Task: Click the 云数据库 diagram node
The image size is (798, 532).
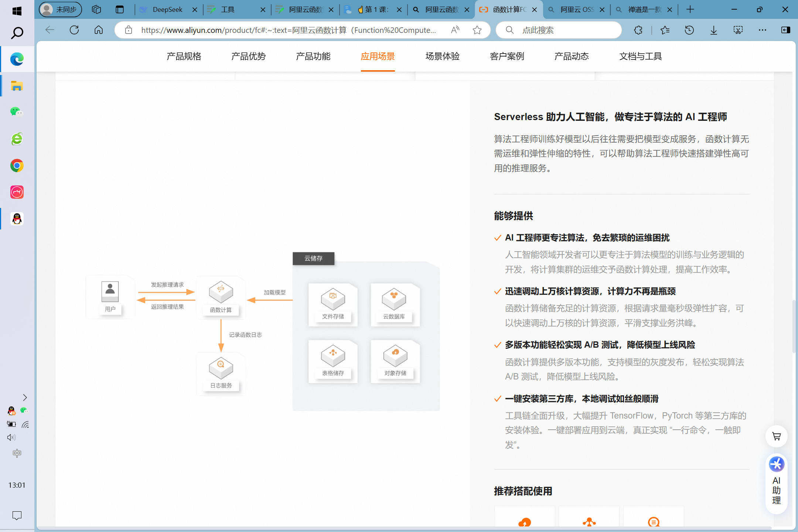Action: click(x=395, y=304)
